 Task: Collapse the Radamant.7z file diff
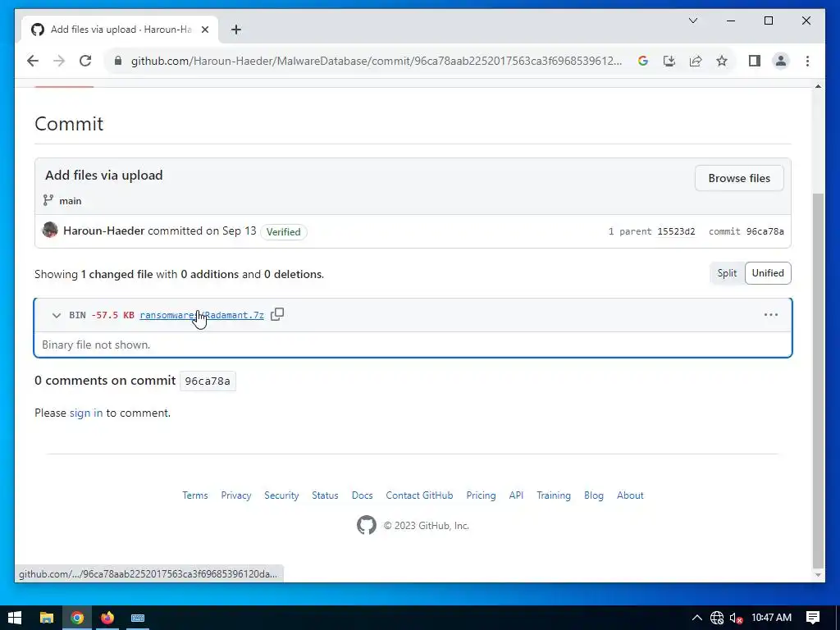click(57, 315)
